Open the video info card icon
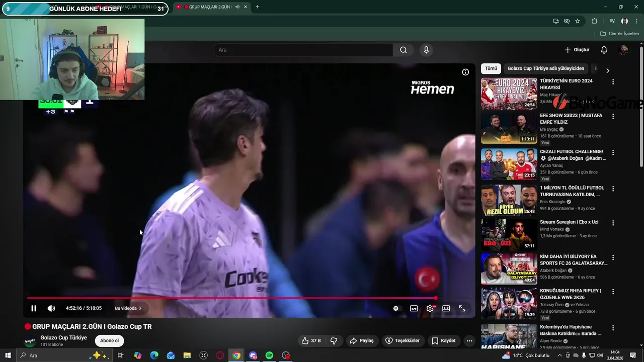644x362 pixels. [x=465, y=72]
